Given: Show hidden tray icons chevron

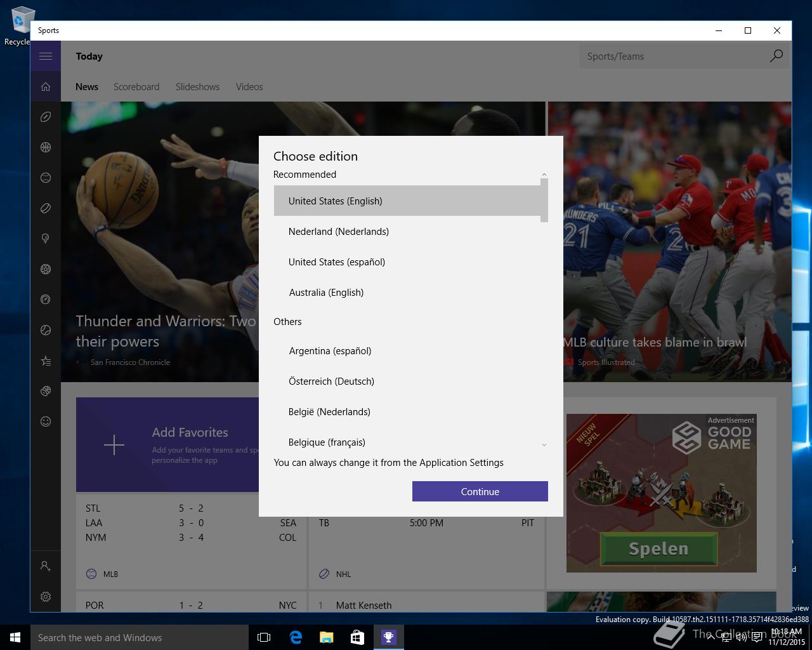Looking at the screenshot, I should click(x=712, y=638).
